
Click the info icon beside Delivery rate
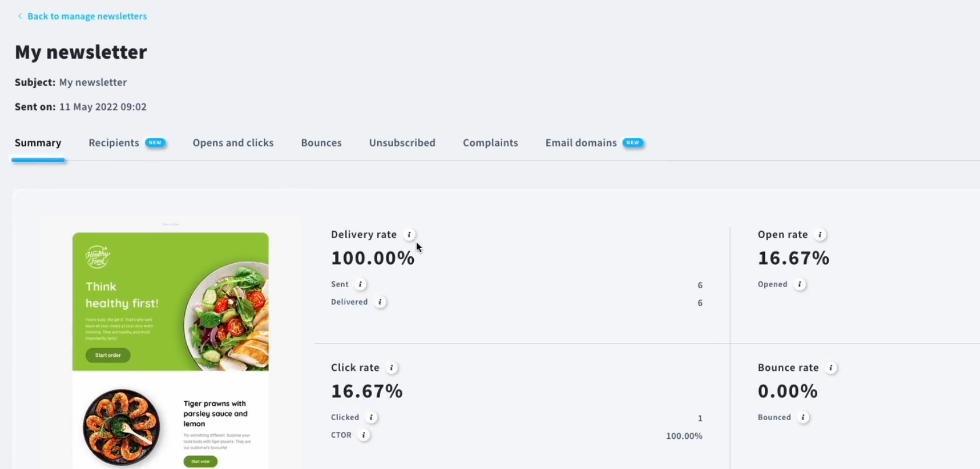[409, 235]
